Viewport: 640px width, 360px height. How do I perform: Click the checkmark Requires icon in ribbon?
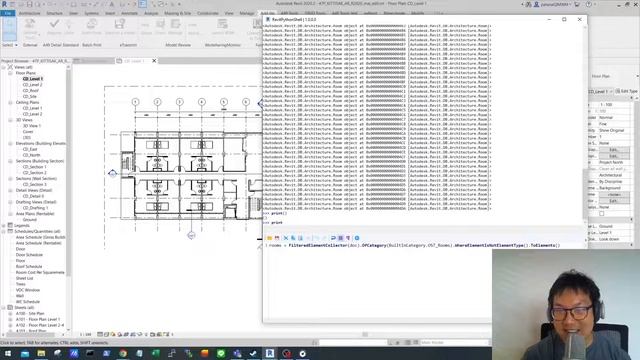54,27
